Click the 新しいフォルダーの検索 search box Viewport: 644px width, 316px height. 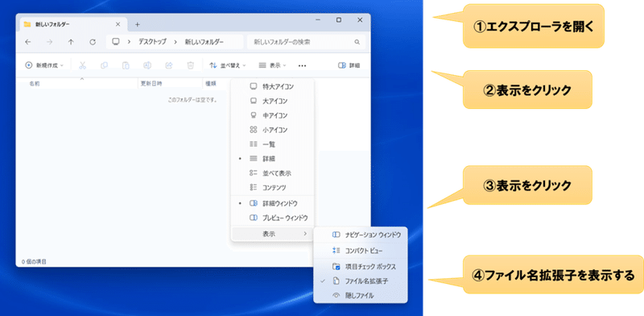tap(306, 42)
